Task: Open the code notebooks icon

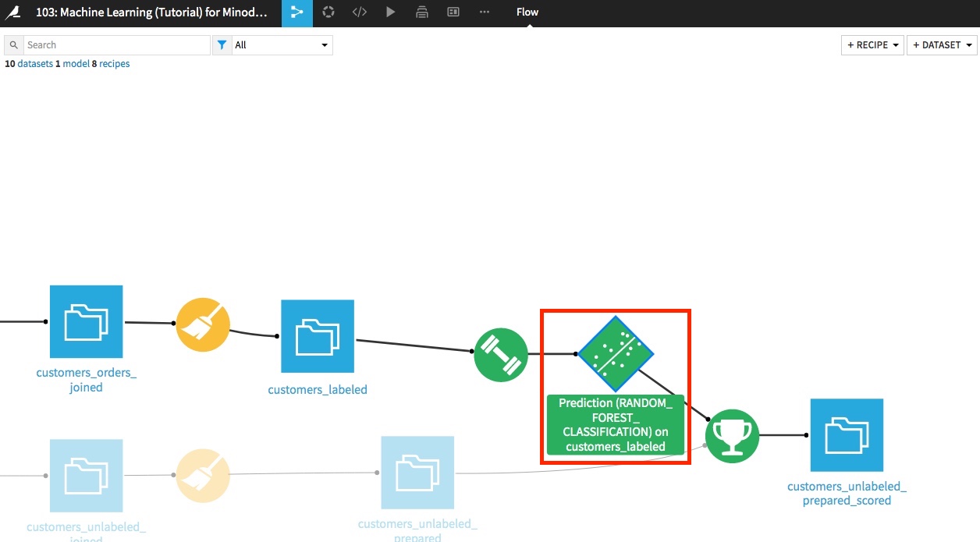Action: [x=360, y=12]
